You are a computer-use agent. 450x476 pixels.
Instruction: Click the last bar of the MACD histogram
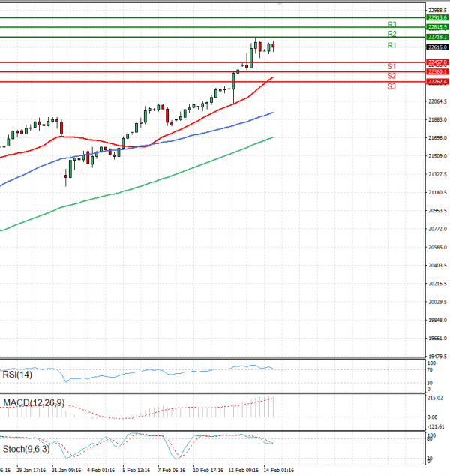273,408
